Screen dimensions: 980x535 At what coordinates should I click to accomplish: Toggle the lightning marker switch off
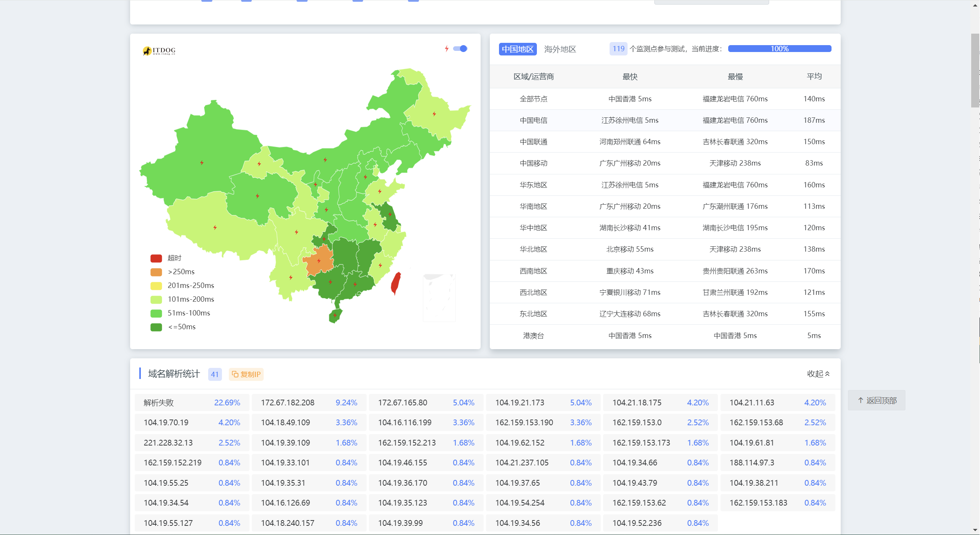[460, 49]
